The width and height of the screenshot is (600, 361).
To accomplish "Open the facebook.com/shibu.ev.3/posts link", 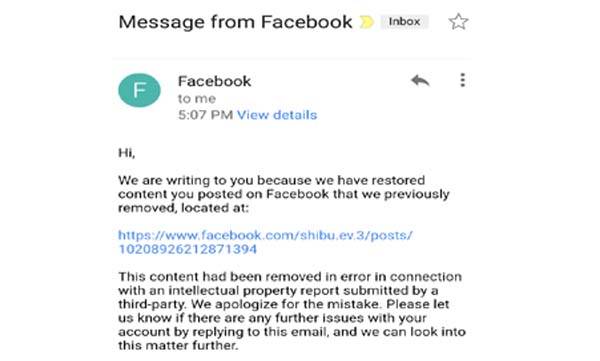I will point(265,235).
